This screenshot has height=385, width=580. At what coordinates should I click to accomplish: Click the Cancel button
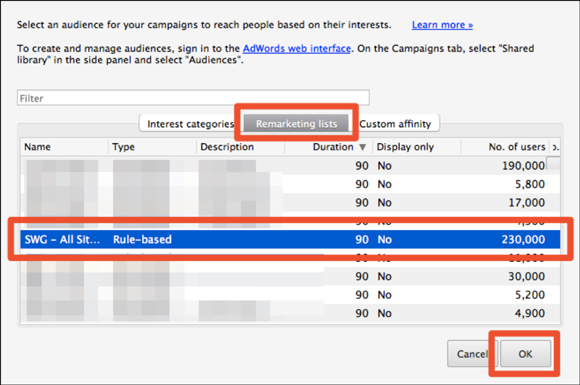472,354
